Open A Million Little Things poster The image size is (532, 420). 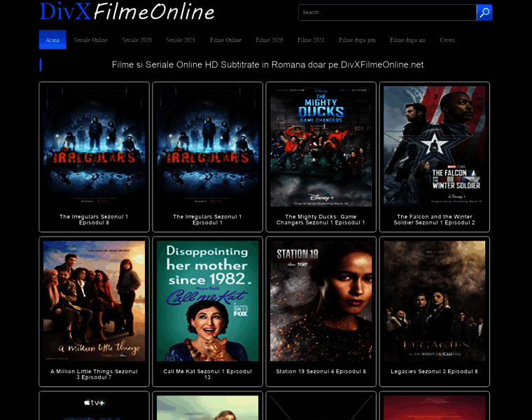[x=94, y=300]
